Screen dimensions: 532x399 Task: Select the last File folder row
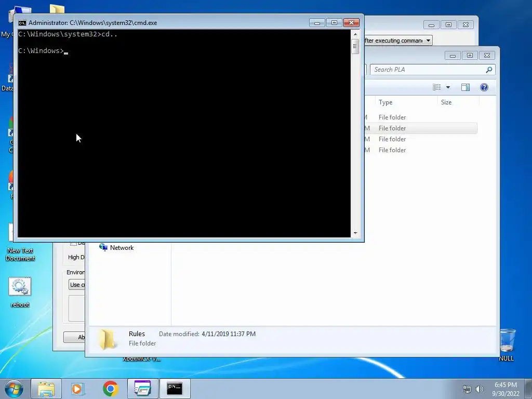tap(421, 150)
